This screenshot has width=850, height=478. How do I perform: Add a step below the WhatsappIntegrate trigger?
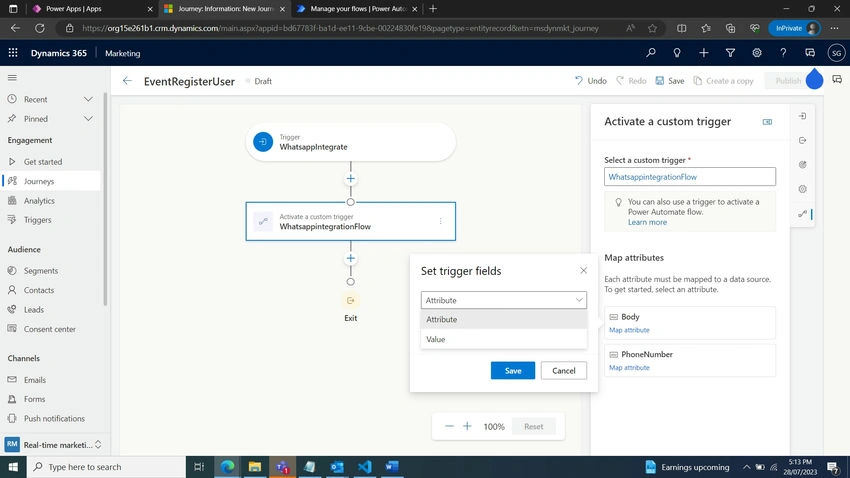tap(351, 179)
